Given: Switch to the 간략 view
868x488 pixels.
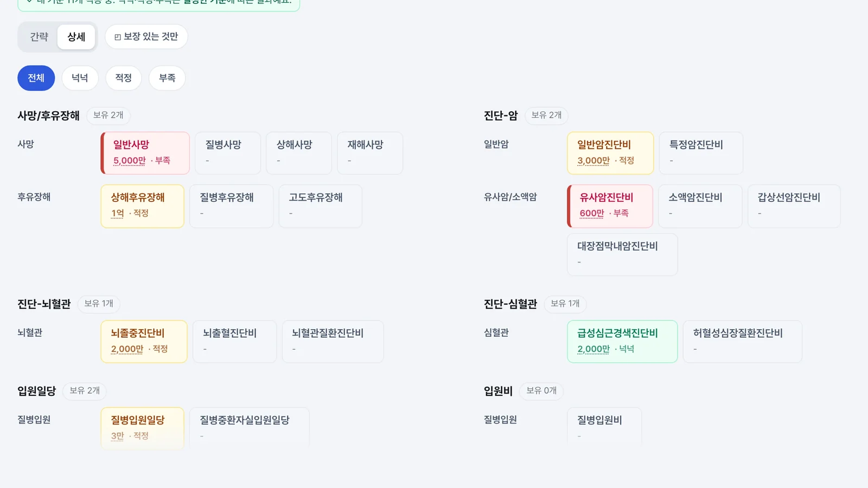Looking at the screenshot, I should (39, 37).
